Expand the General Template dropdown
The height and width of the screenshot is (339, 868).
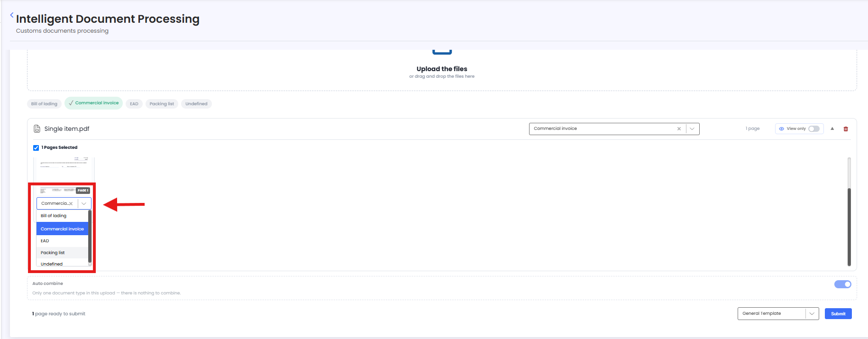[x=812, y=313]
